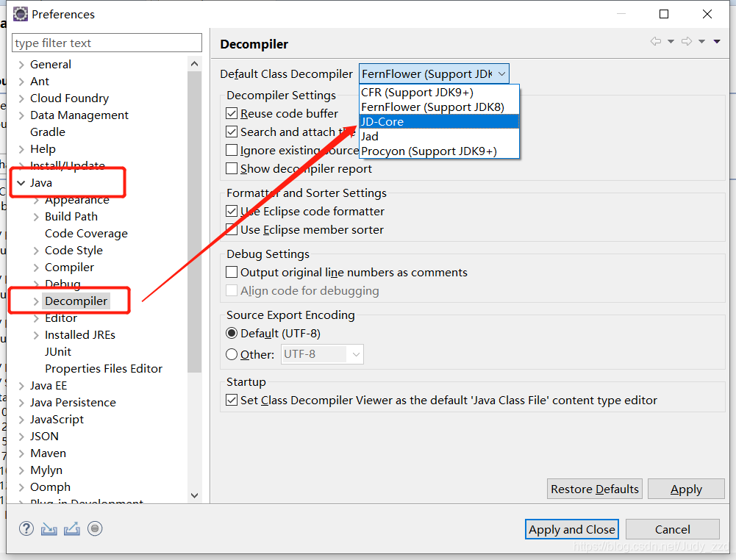Click tree scrollbar down arrow

coord(194,496)
